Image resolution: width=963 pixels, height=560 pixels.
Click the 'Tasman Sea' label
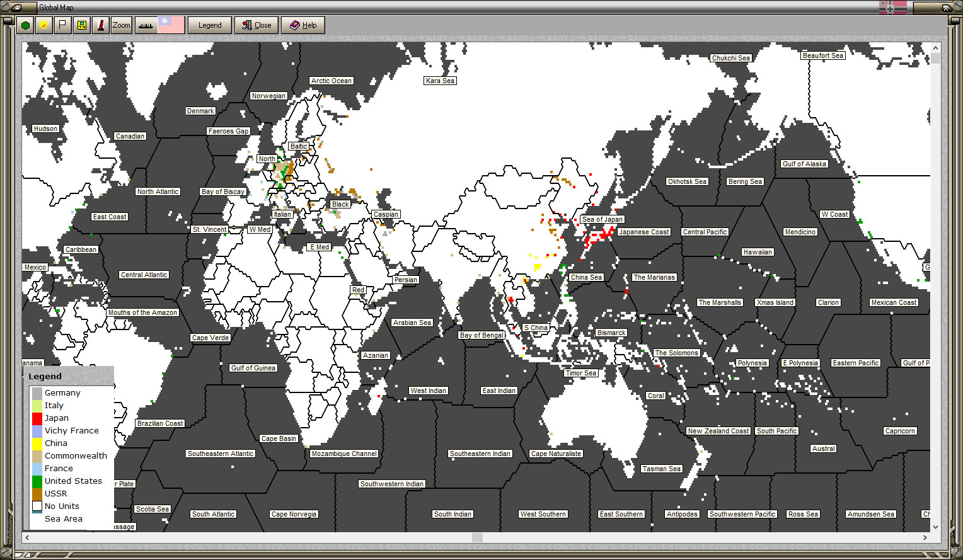[662, 469]
